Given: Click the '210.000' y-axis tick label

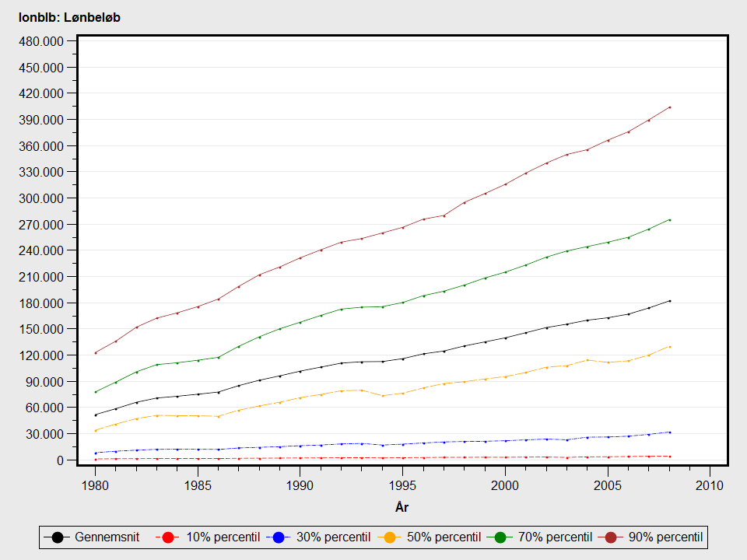Looking at the screenshot, I should click(x=41, y=277).
